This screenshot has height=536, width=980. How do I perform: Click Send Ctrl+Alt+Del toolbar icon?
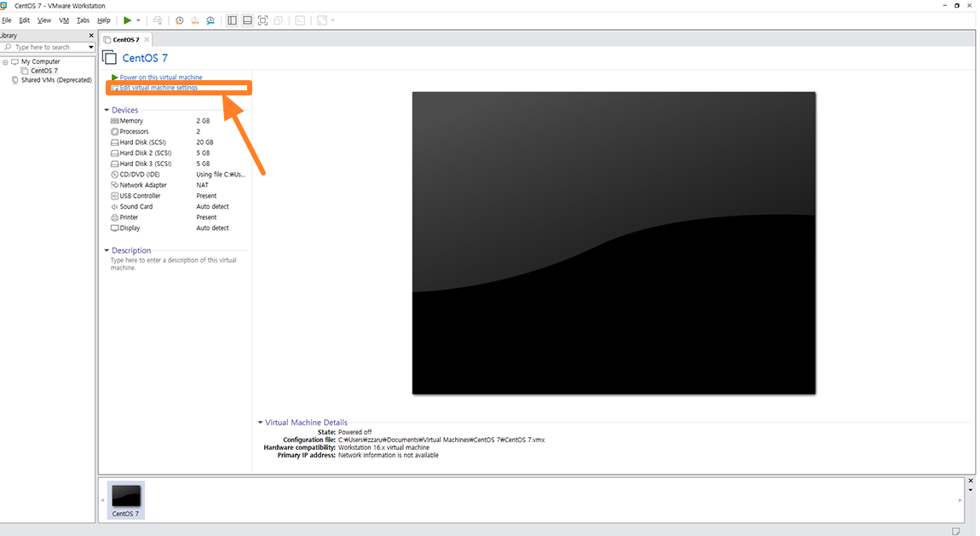point(158,20)
